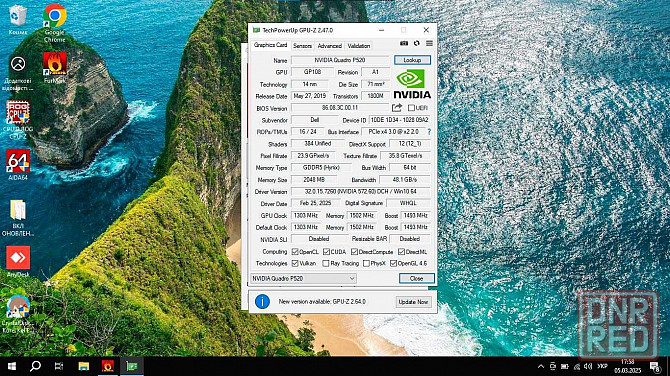The height and width of the screenshot is (376, 670).
Task: Select the Додаткові відомості desktop icon
Action: [x=18, y=73]
